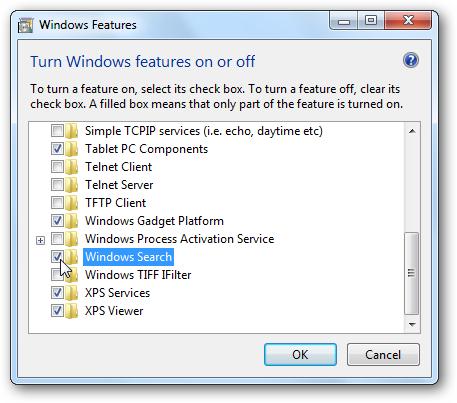Select the XPS Services list entry
The image size is (457, 403).
(x=117, y=293)
